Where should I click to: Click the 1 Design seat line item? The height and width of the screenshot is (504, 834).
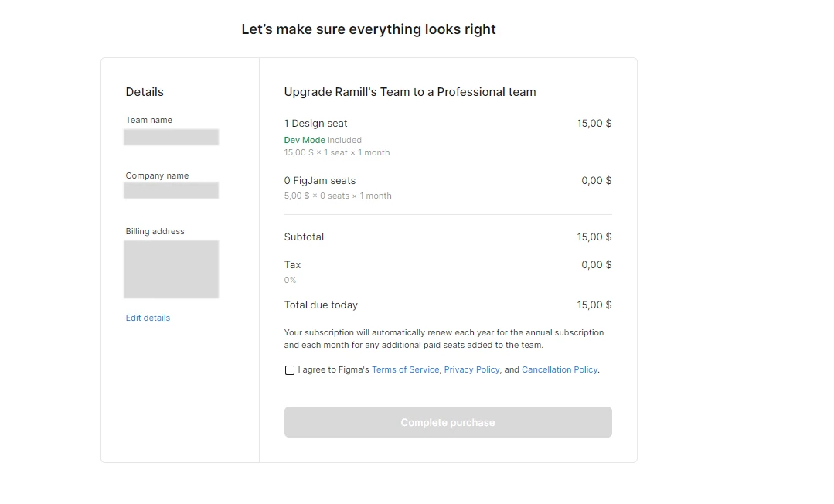point(315,124)
